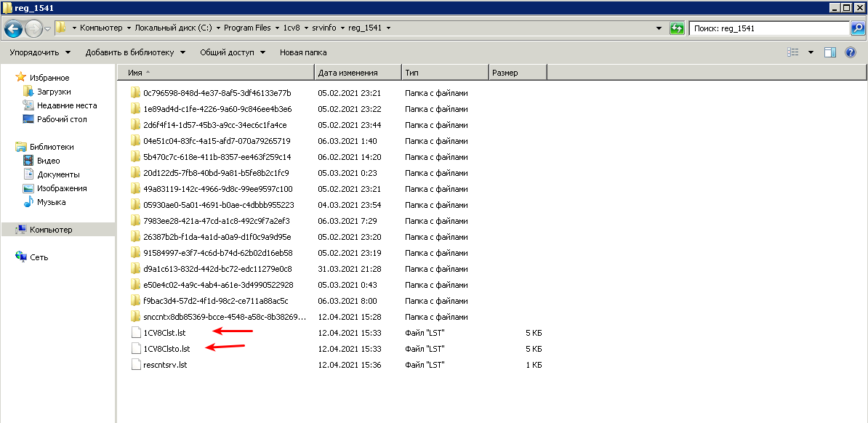
Task: Click the folder icon of 5b470c7c-618e-411b-8357-ee463f259c14
Action: 135,157
